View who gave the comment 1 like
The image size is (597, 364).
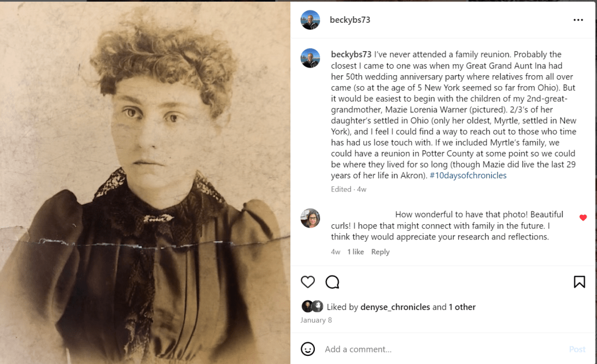(355, 252)
